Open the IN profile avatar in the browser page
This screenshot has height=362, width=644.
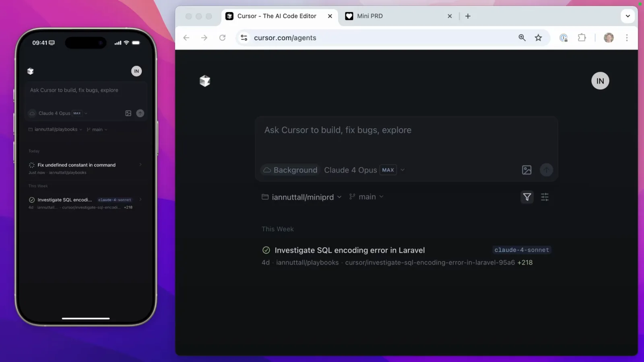click(600, 81)
